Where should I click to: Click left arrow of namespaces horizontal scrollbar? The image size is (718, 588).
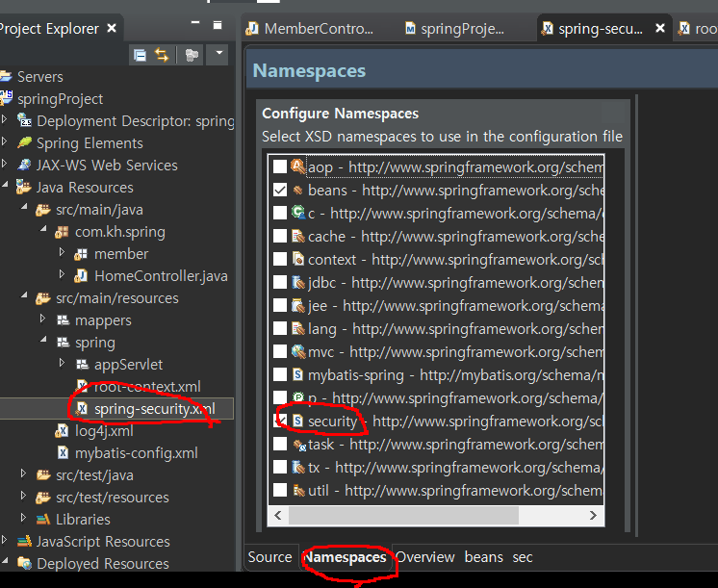278,515
